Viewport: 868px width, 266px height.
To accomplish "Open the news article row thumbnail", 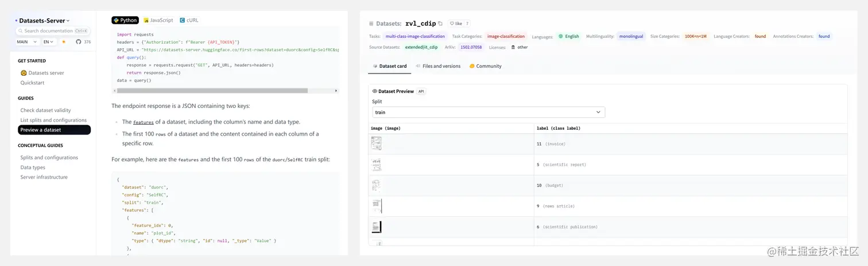I will (376, 206).
